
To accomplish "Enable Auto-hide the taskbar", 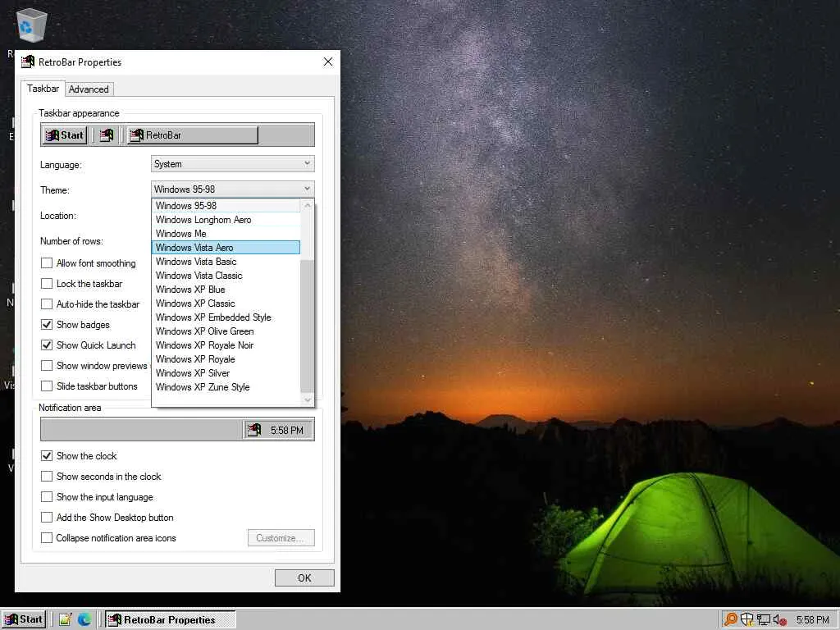I will 47,304.
